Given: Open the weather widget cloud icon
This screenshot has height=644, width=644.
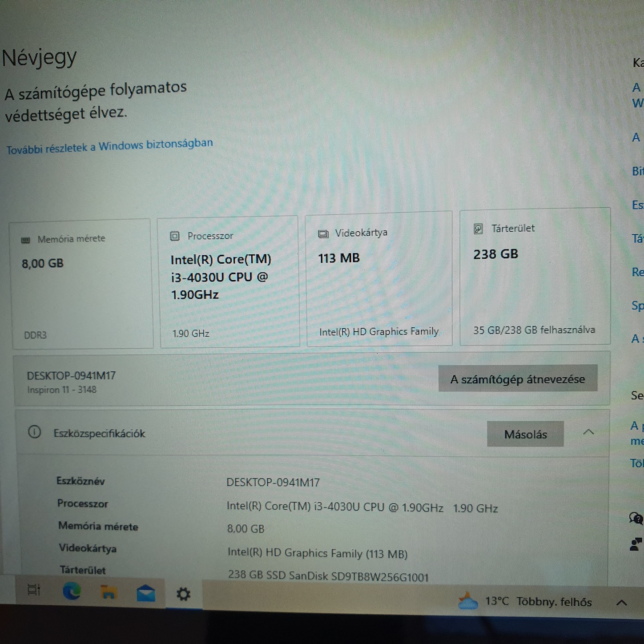Looking at the screenshot, I should [467, 600].
